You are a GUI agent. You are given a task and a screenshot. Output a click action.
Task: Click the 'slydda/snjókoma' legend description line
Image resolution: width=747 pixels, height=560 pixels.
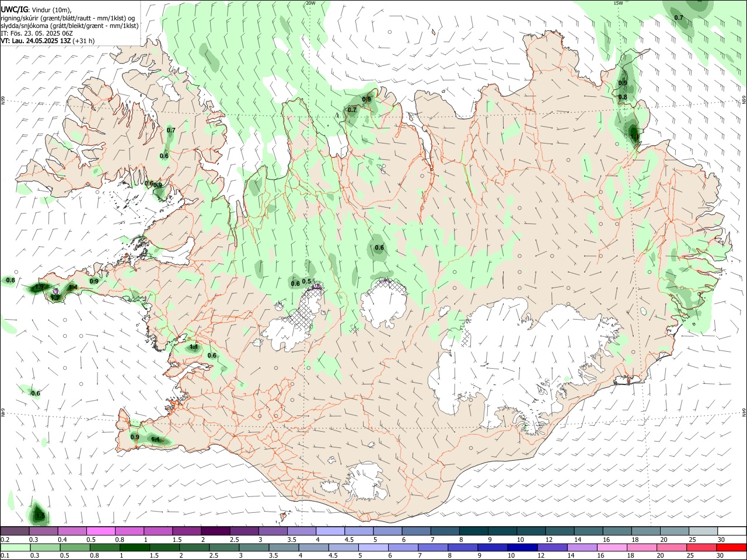(69, 26)
